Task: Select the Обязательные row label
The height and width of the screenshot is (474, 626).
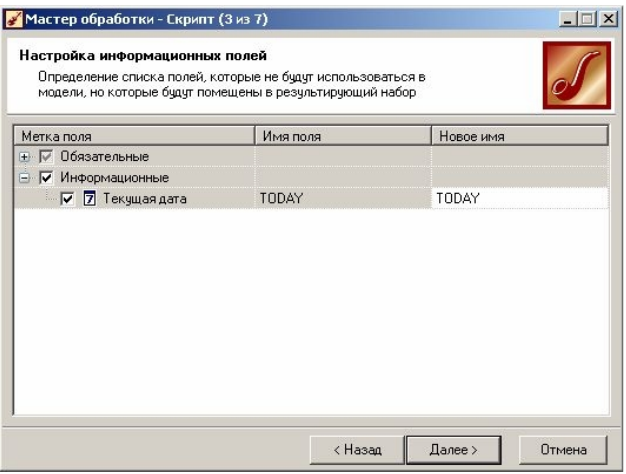Action: pos(105,157)
